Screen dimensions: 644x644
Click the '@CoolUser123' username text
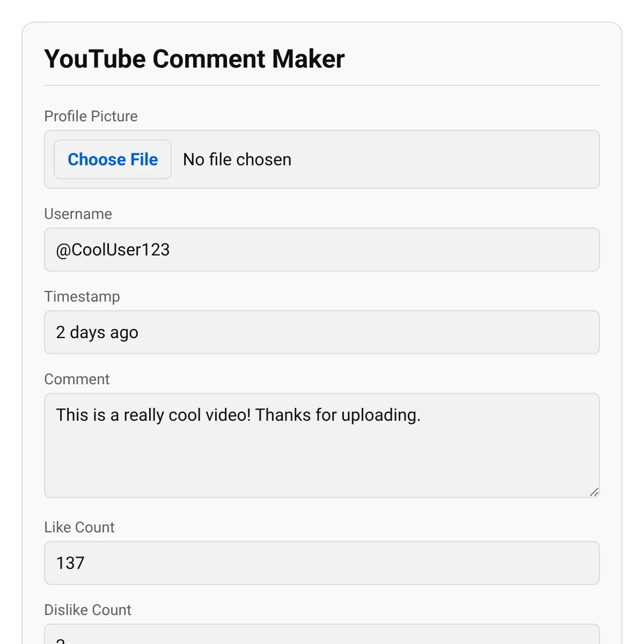pyautogui.click(x=113, y=250)
